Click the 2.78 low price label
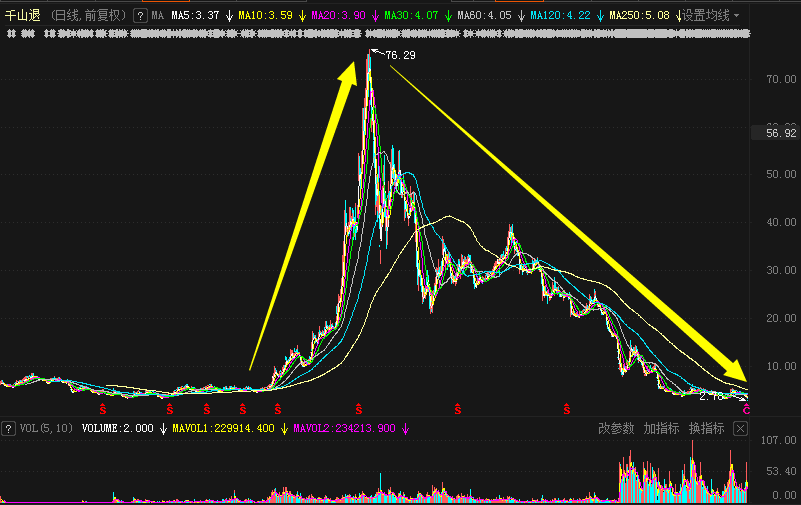This screenshot has width=801, height=505. 712,396
